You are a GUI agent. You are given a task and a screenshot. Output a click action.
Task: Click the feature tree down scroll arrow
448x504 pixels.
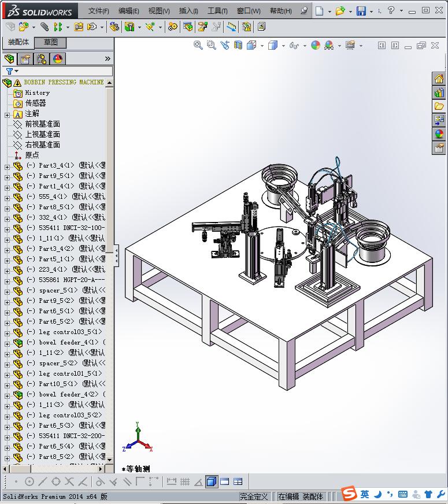coord(110,459)
